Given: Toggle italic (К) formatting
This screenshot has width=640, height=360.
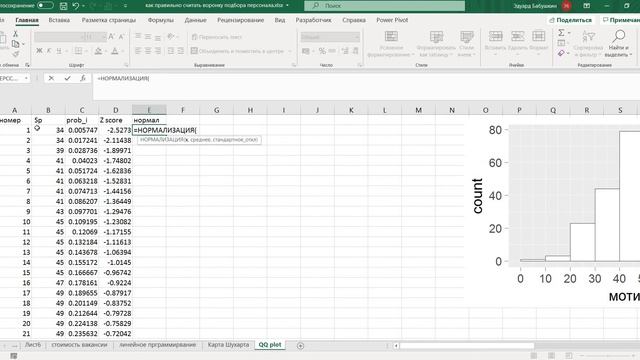Looking at the screenshot, I should coord(49,51).
